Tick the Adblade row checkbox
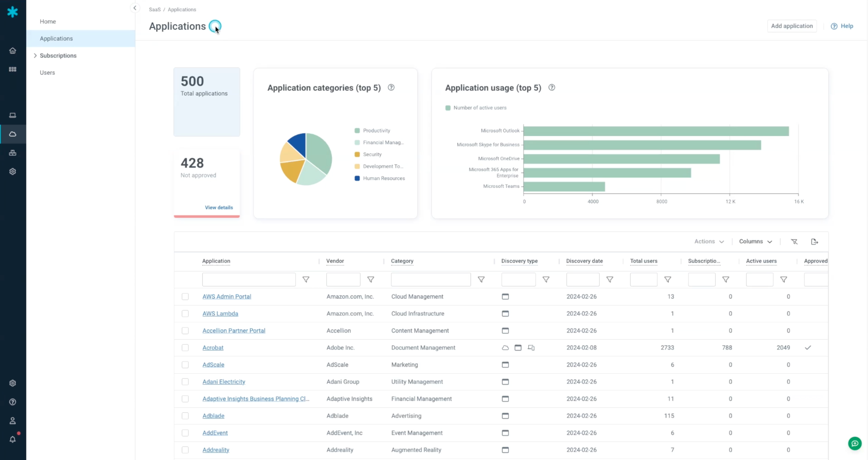 185,416
